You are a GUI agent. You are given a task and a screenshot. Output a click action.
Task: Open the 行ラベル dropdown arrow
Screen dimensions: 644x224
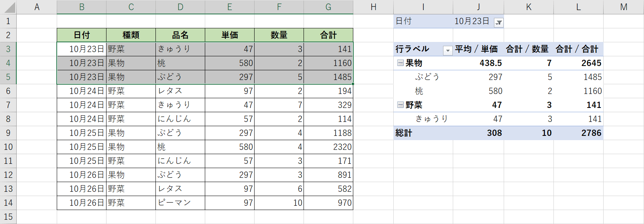(448, 50)
